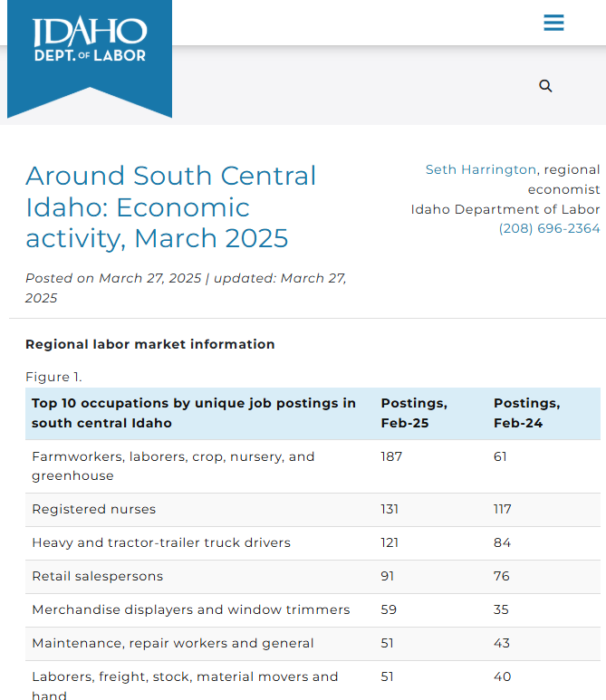
Task: Click the Idaho Dept. of Labor logo
Action: (90, 59)
